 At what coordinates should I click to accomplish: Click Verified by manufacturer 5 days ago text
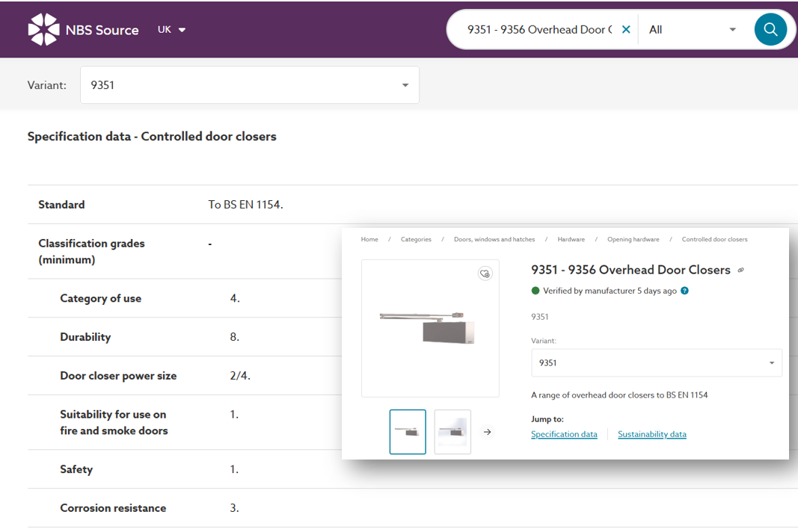click(x=610, y=291)
